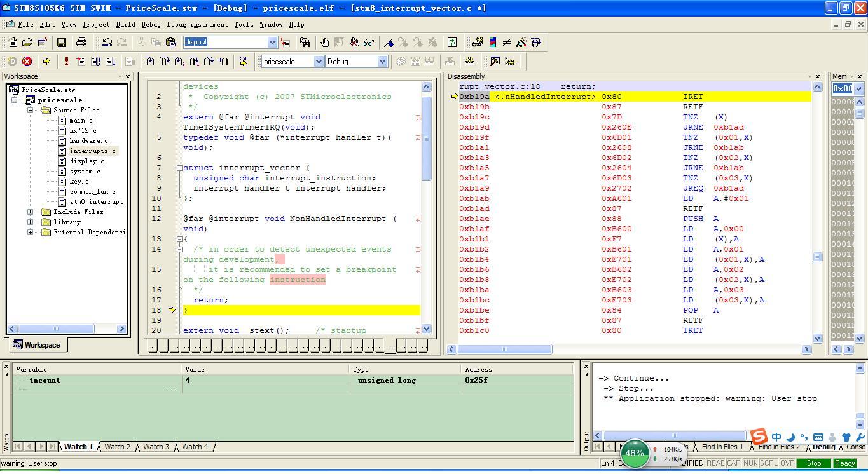Open the Debug configuration dropdown
868x474 pixels.
(x=382, y=62)
